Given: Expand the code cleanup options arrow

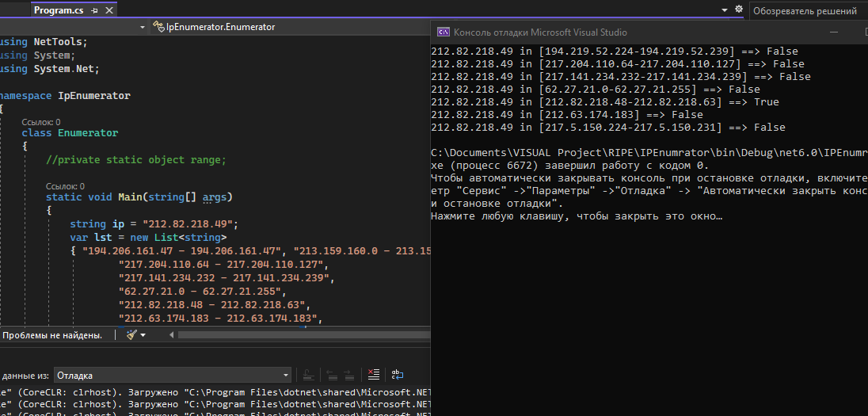Looking at the screenshot, I should point(143,335).
